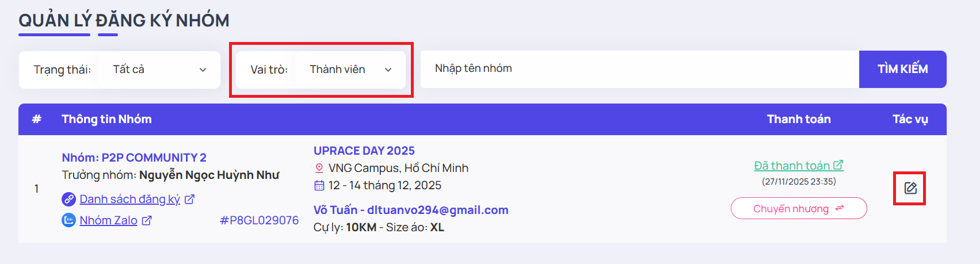This screenshot has width=980, height=264.
Task: Click the blue Zalo logo icon
Action: (x=69, y=220)
